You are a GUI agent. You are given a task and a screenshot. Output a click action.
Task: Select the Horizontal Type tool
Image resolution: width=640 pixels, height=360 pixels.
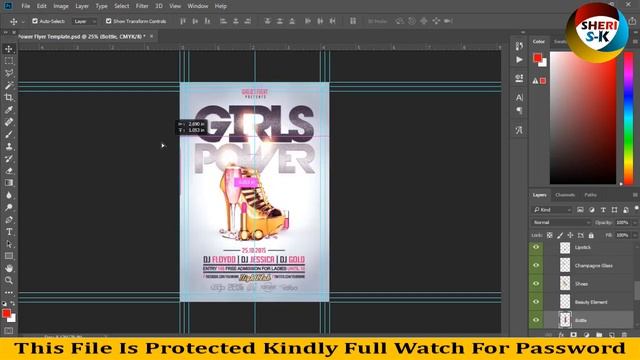[x=9, y=232]
